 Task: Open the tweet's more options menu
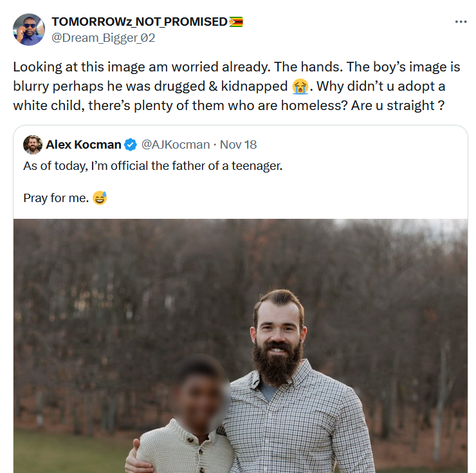pos(461,21)
